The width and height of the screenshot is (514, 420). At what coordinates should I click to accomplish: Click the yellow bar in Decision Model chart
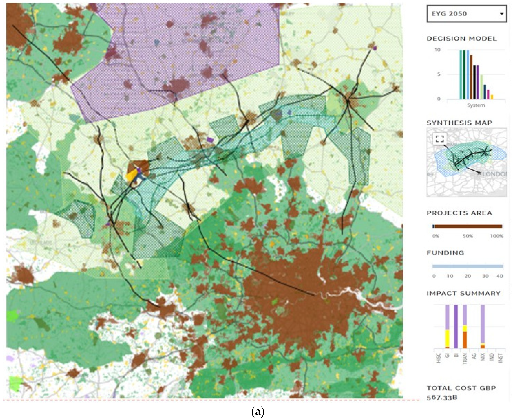click(x=492, y=97)
